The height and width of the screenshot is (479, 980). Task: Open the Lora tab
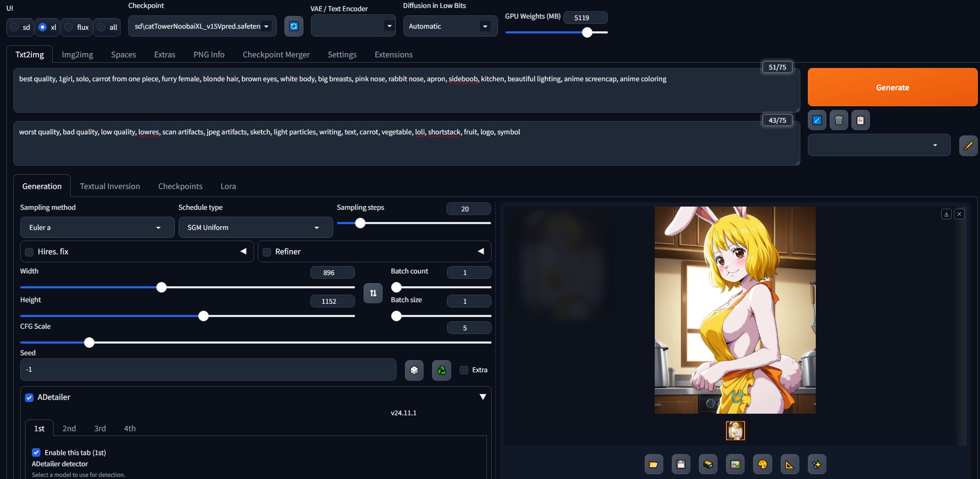coord(229,186)
